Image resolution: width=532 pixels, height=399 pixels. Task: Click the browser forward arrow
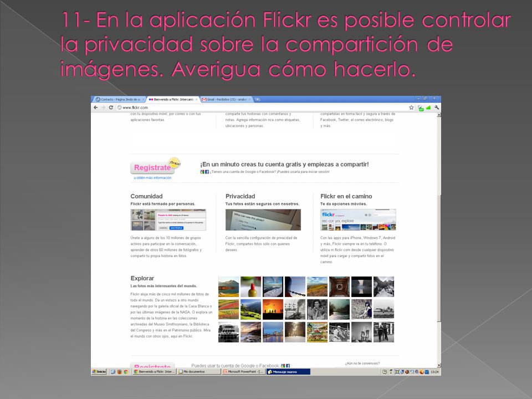click(x=103, y=108)
